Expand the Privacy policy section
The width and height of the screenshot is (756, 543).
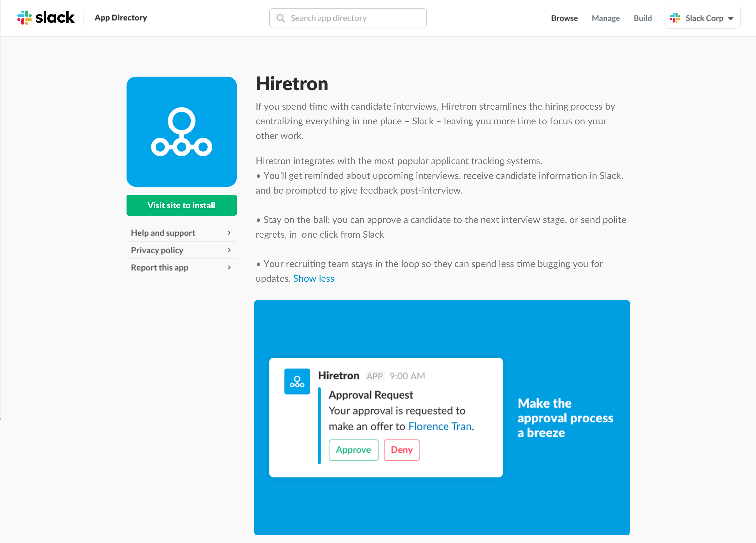[181, 250]
